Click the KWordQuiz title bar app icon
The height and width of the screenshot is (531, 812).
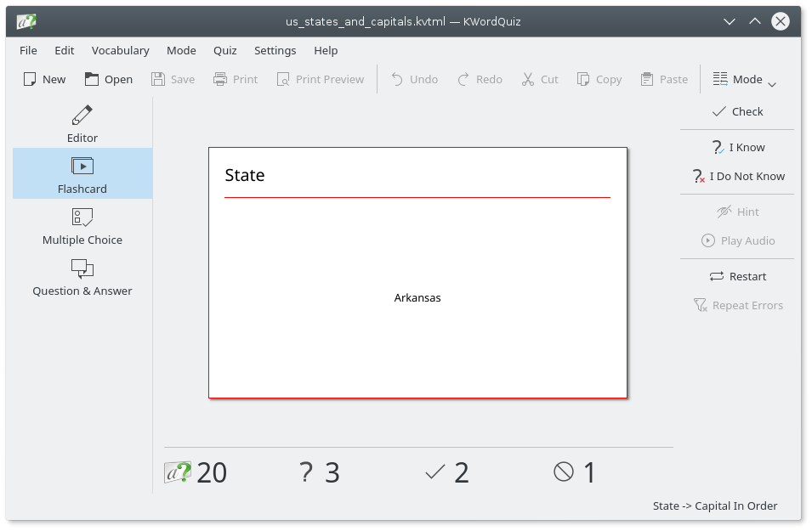click(x=26, y=21)
